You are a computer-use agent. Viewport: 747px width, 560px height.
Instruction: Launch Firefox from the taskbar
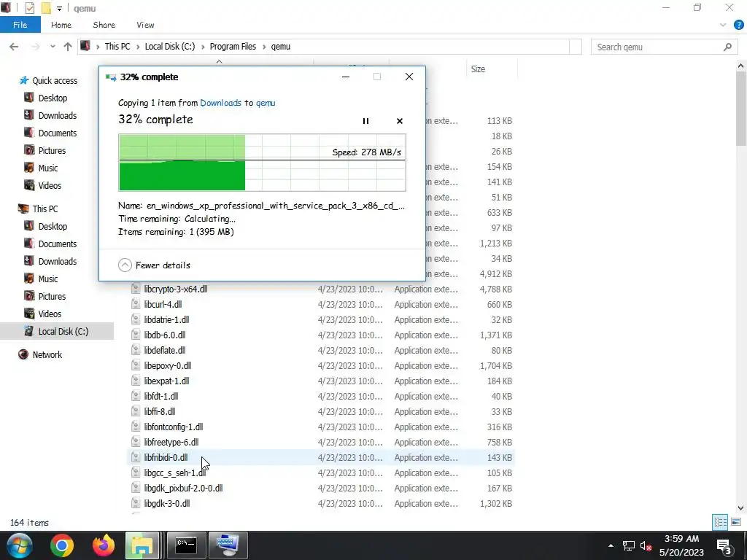click(x=104, y=545)
